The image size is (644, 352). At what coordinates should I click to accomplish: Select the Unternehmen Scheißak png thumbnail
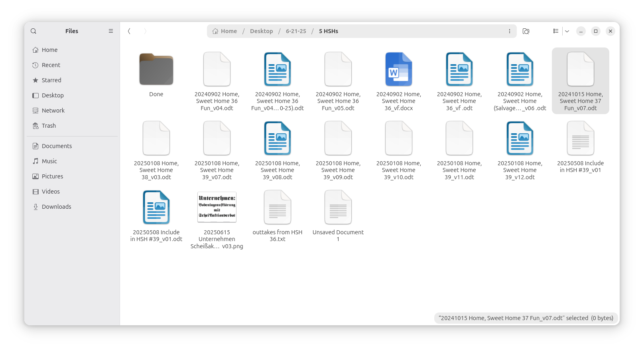[x=217, y=208]
